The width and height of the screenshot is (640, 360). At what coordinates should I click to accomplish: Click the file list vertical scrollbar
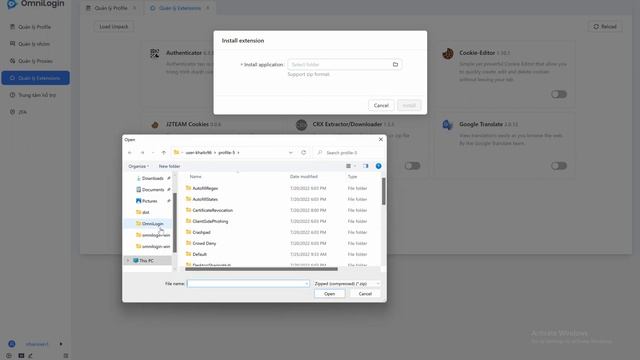pyautogui.click(x=384, y=192)
